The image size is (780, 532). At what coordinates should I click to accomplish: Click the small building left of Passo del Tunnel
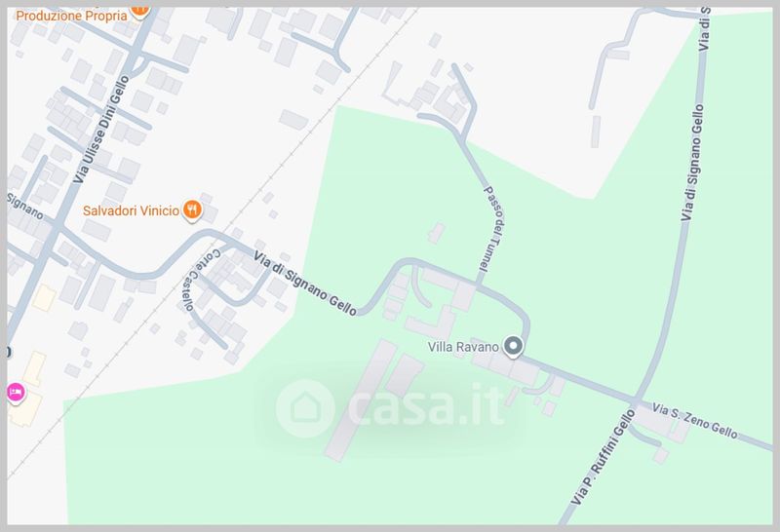coord(436,233)
